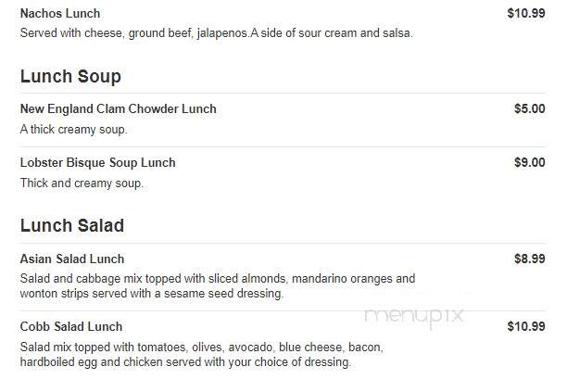Click the Cobb salad toppings description

(202, 354)
